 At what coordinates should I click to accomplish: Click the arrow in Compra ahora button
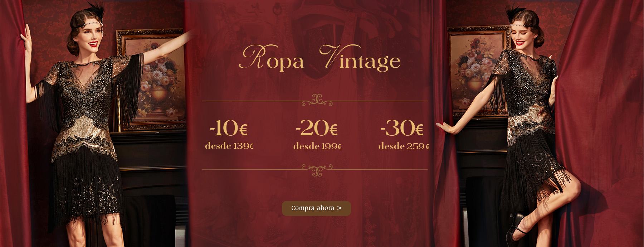tap(340, 208)
